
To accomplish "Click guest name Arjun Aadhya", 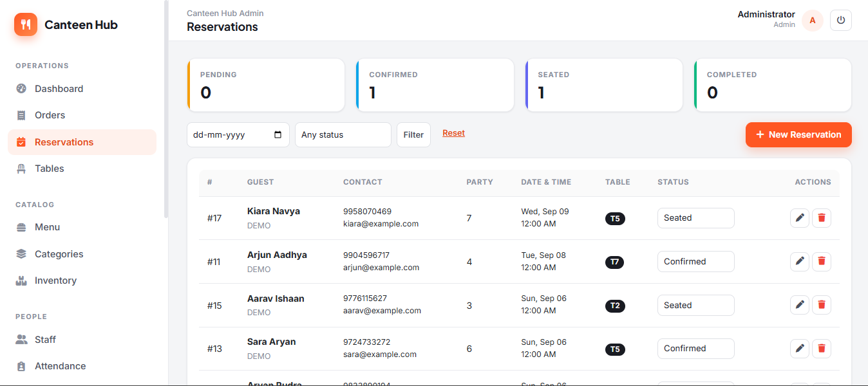I will [277, 255].
